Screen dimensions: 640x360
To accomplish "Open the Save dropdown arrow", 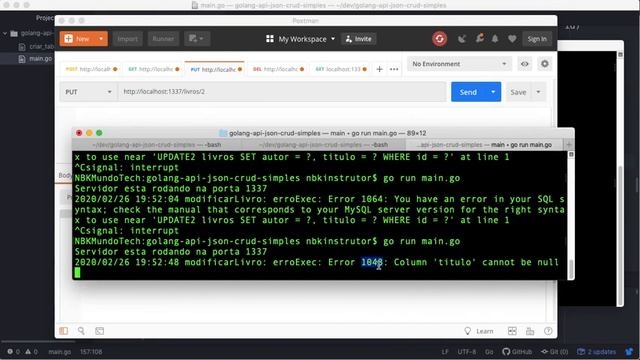I will pyautogui.click(x=538, y=92).
